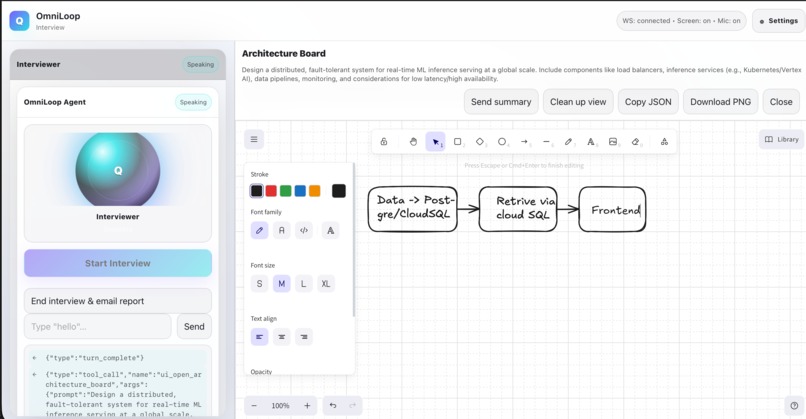Viewport: 806px width, 419px height.
Task: Click End interview & email report
Action: [118, 301]
